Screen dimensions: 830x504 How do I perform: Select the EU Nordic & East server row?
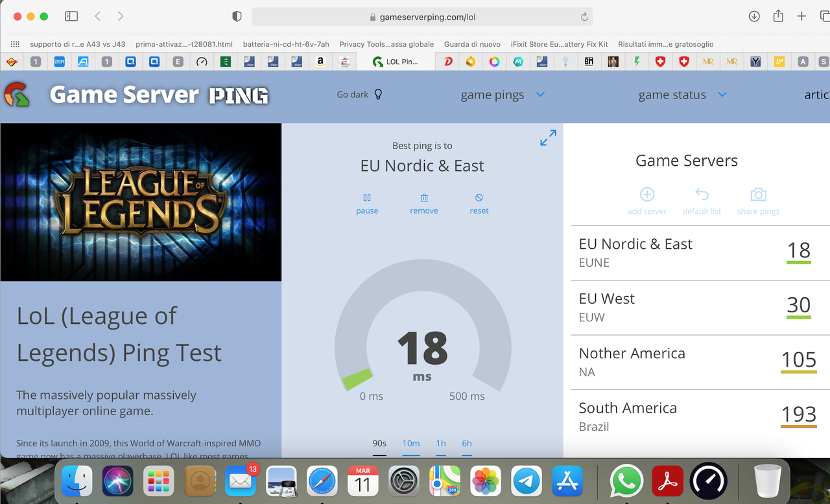pos(700,253)
